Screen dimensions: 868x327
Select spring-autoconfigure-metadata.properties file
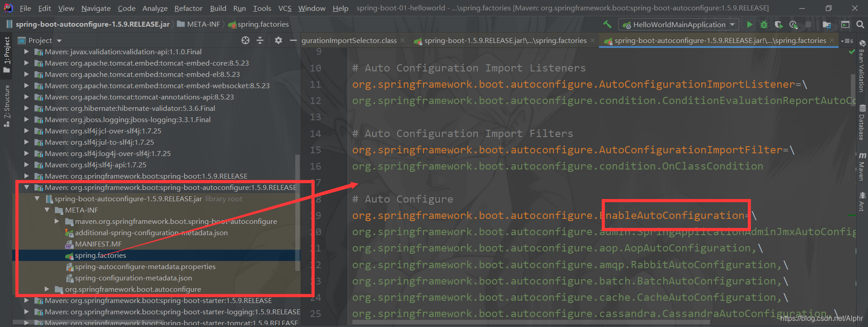[145, 266]
